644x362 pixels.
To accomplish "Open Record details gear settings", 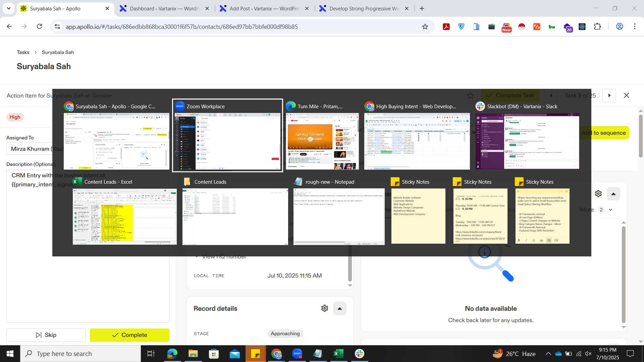I will [324, 308].
